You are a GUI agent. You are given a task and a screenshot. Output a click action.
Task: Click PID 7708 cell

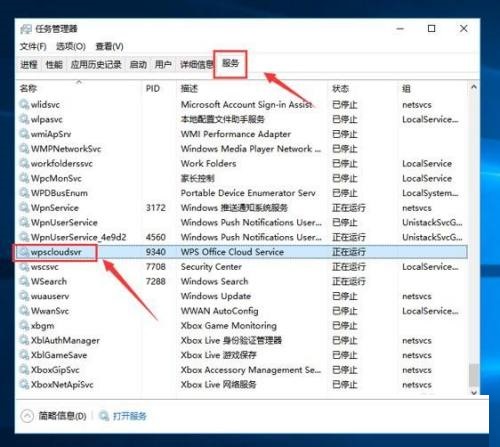(156, 266)
